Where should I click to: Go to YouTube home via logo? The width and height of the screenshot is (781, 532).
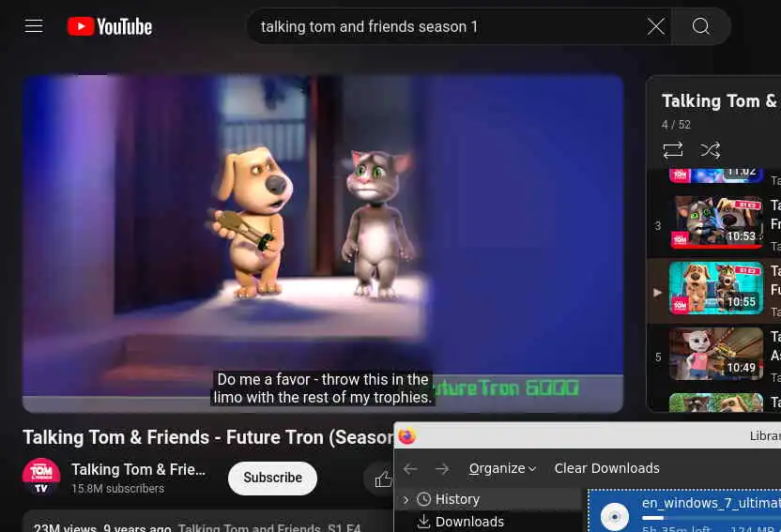(110, 26)
